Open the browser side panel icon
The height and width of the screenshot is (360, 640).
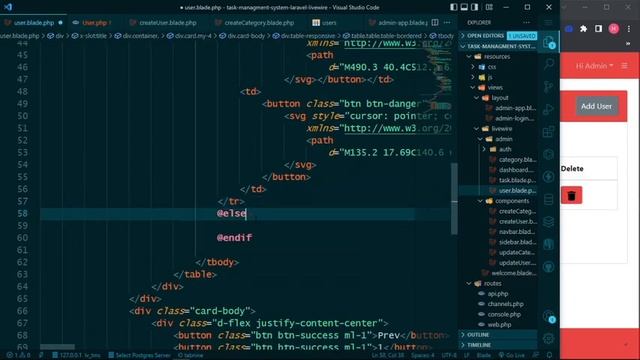pos(598,29)
